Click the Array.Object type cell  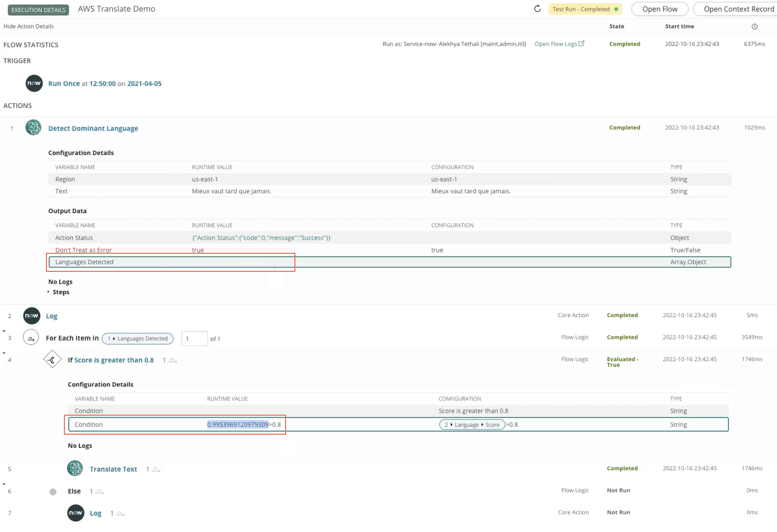pyautogui.click(x=688, y=262)
